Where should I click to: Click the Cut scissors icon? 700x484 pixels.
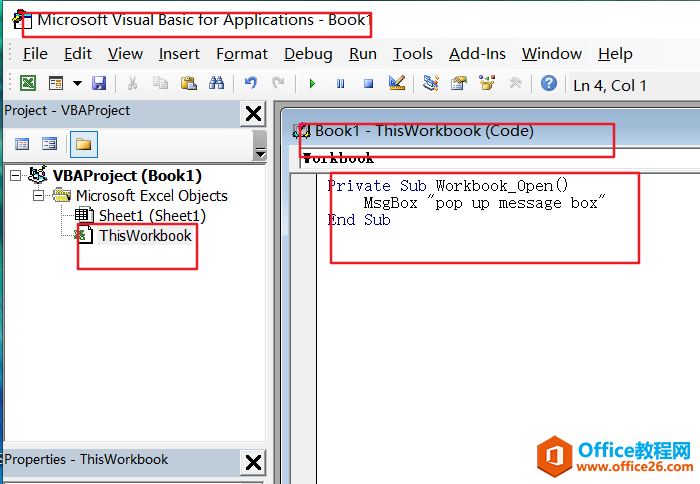(x=132, y=83)
